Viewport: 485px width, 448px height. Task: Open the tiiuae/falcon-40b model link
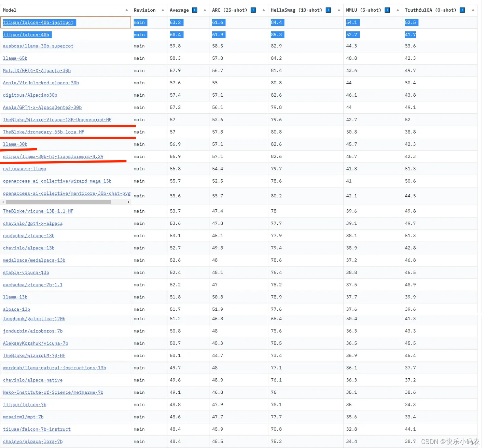click(x=26, y=35)
